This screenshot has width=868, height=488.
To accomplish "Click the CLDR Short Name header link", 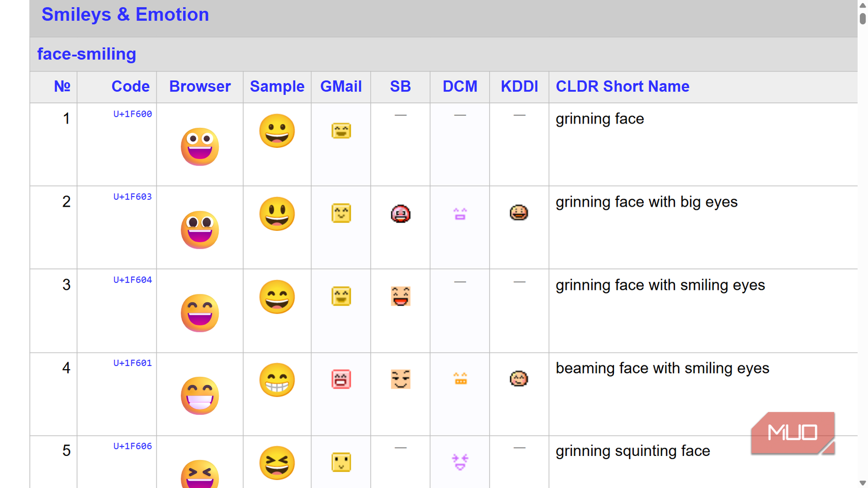I will (622, 86).
